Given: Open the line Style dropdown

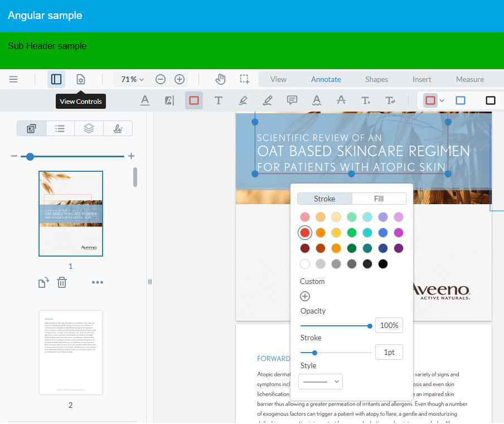Looking at the screenshot, I should pyautogui.click(x=320, y=382).
